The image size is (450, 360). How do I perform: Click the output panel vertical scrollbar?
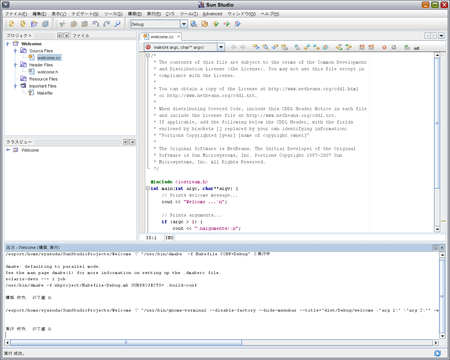(x=442, y=296)
